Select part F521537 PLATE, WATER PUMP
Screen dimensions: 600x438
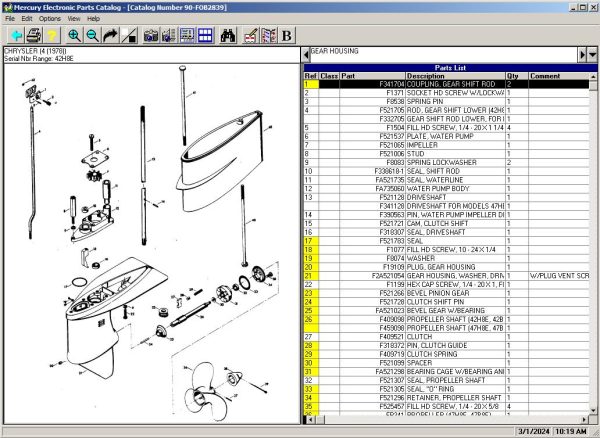[x=447, y=137]
